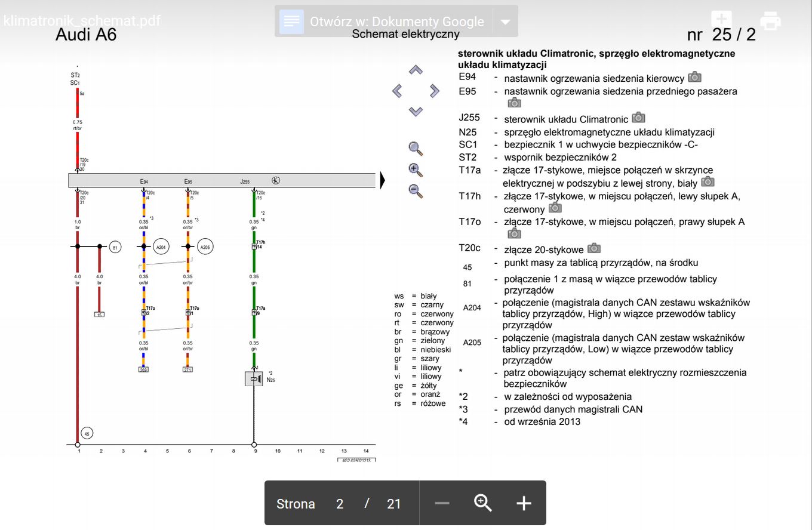Open camera photo for T20c connector
Screen dimensions: 812x530
(594, 248)
